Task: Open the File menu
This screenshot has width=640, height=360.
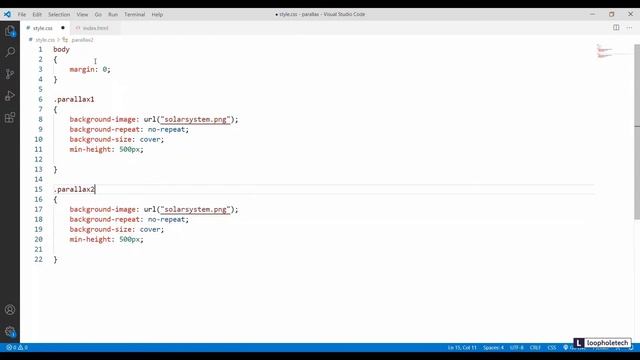Action: (x=22, y=14)
